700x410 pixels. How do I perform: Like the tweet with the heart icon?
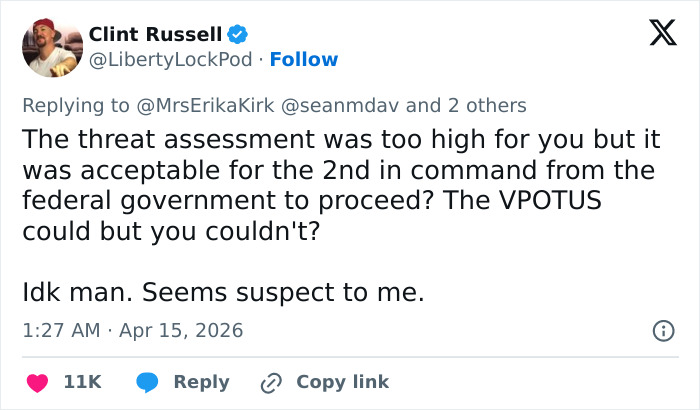click(x=36, y=382)
